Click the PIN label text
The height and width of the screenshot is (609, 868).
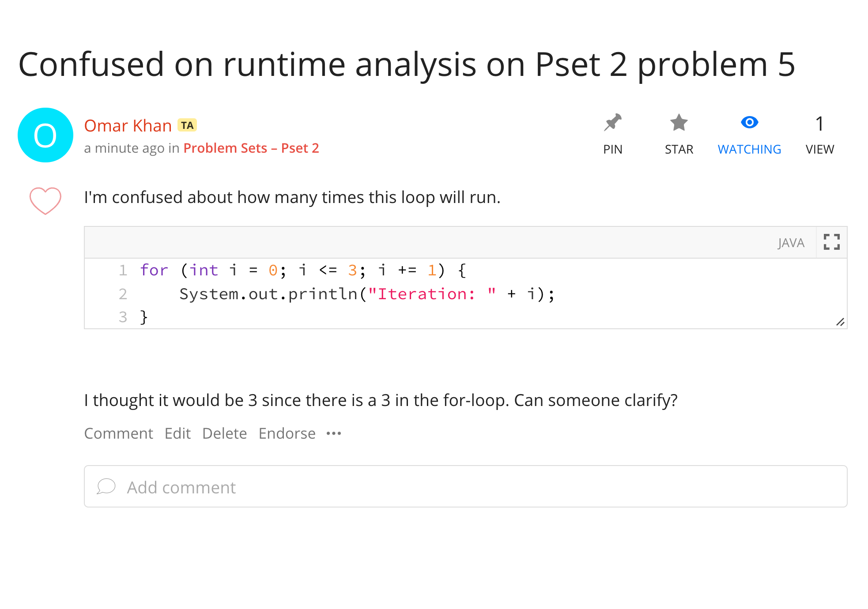612,150
